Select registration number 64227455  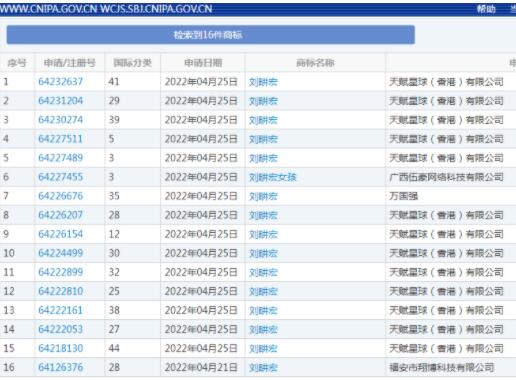[60, 177]
